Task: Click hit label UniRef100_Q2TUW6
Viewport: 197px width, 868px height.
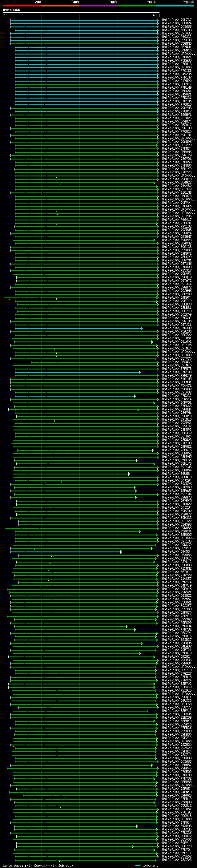Action: click(x=177, y=118)
